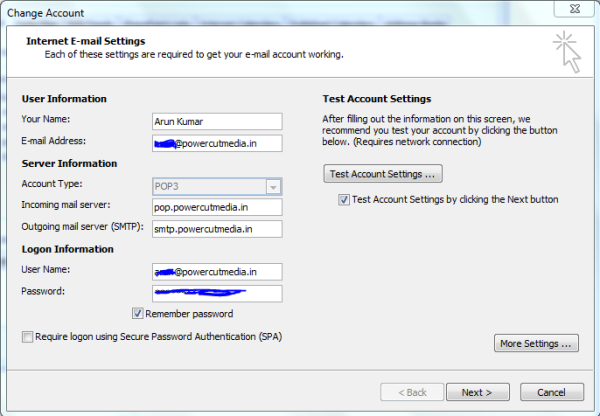Focus the Password field

pyautogui.click(x=216, y=293)
